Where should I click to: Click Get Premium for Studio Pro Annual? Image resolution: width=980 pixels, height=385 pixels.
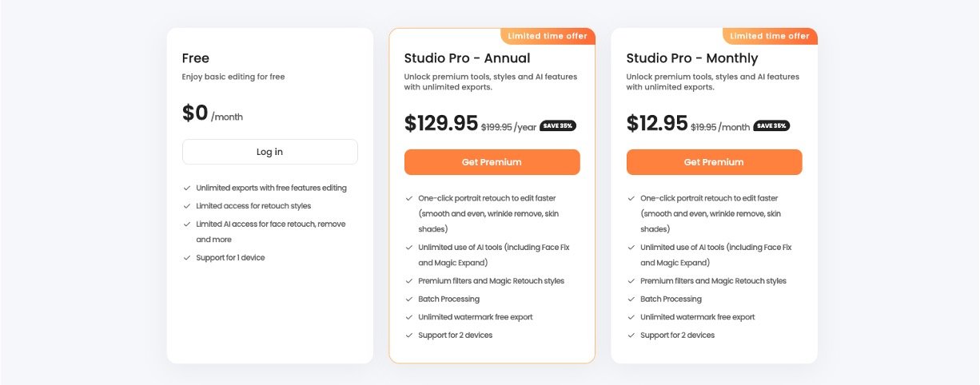click(492, 162)
